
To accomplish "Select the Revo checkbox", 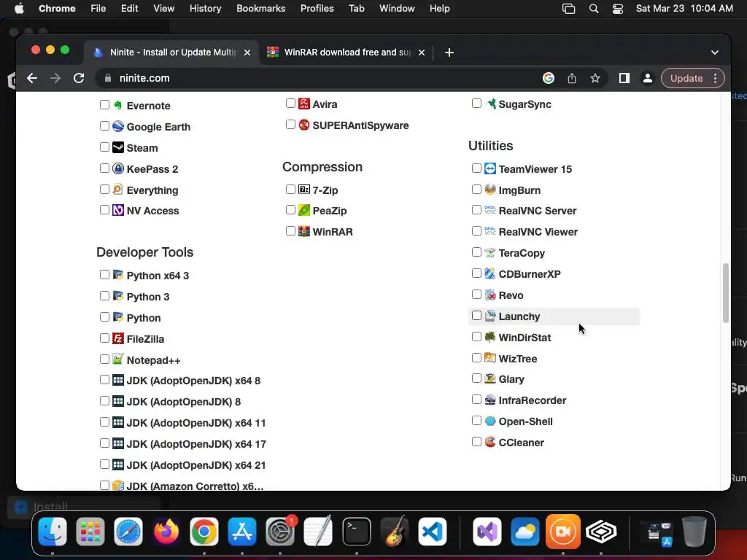I will (476, 295).
